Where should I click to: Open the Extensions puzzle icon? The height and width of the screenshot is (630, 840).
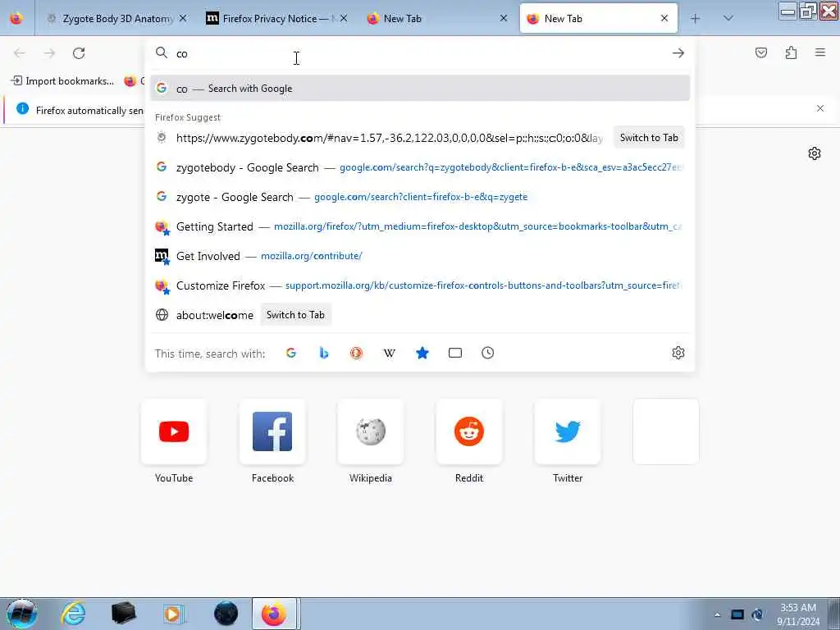pyautogui.click(x=792, y=52)
